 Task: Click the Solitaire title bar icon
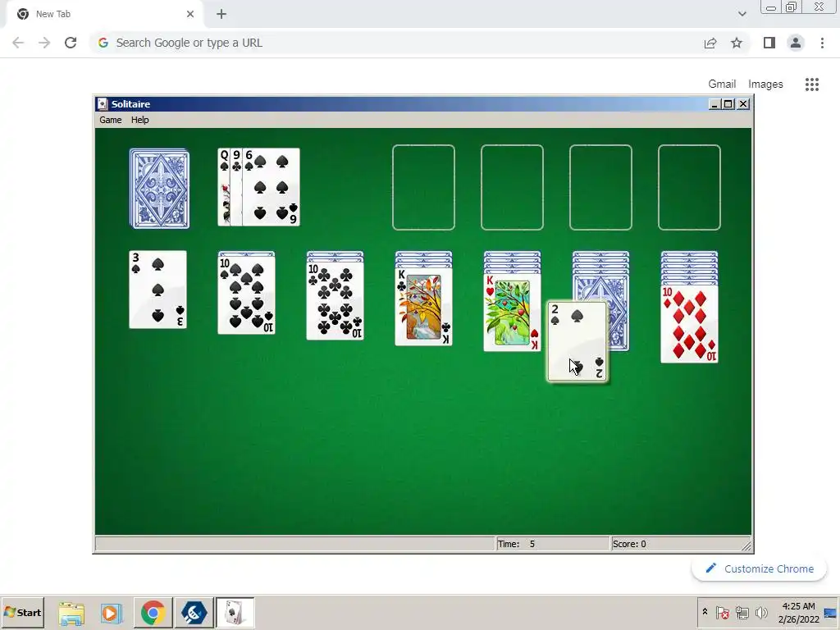tap(103, 104)
